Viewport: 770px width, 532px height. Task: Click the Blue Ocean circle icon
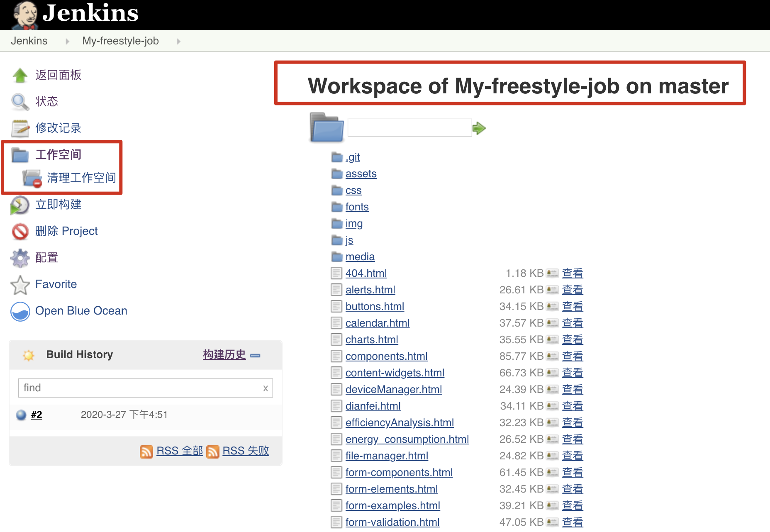[x=20, y=311]
